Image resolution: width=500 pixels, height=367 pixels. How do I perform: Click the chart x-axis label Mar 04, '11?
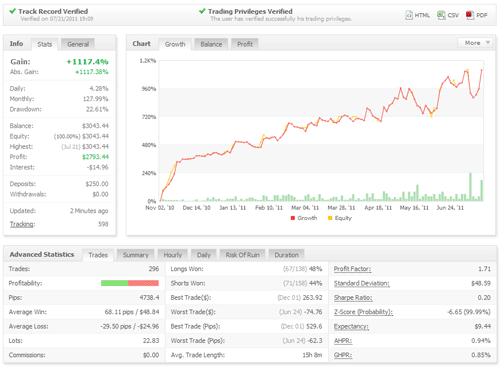305,208
